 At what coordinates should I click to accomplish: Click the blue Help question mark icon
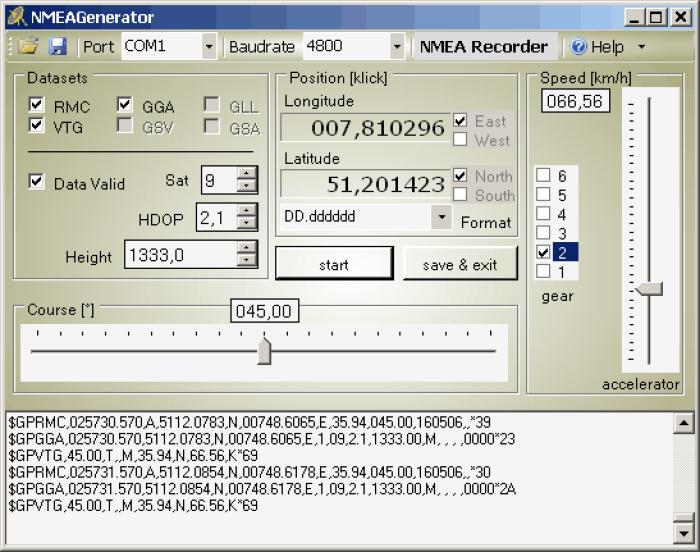coord(579,46)
